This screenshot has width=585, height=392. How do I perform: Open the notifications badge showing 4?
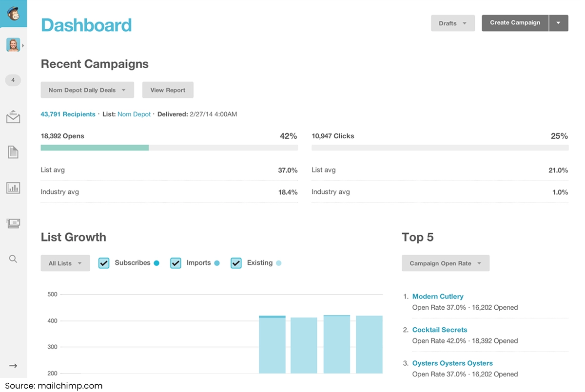click(13, 80)
